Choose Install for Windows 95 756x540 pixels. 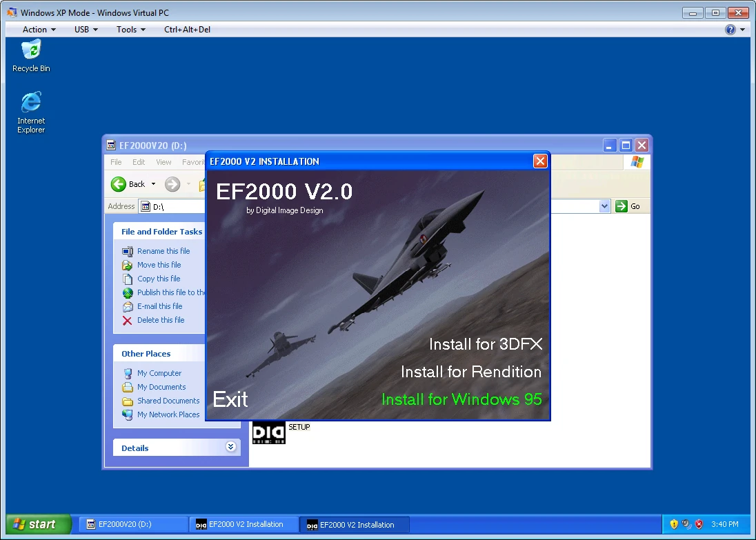tap(461, 399)
